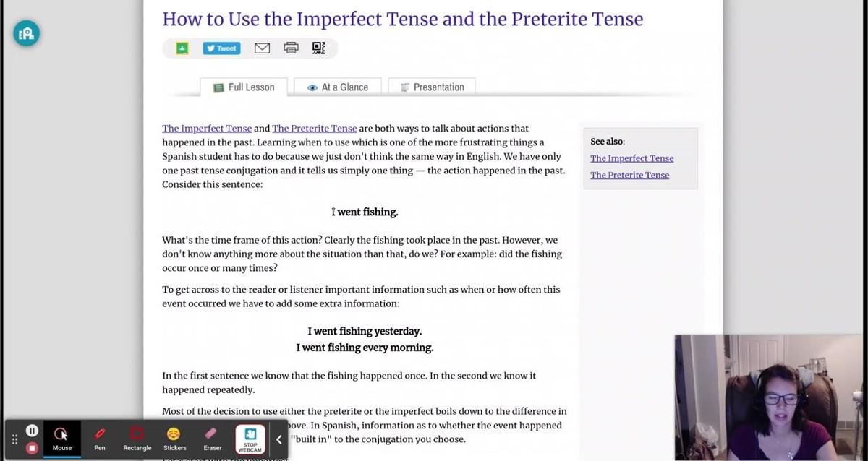Grab the recording toolbar drag handle
The height and width of the screenshot is (461, 868).
pos(14,439)
